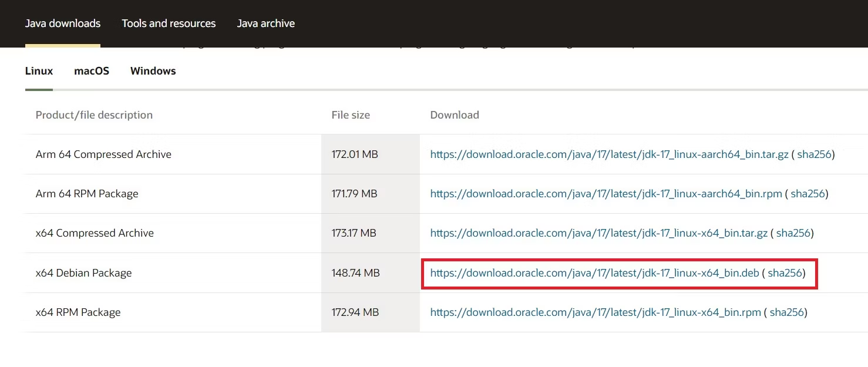This screenshot has height=367, width=868.
Task: Open sha256 for x64 Debian Package
Action: pyautogui.click(x=785, y=273)
